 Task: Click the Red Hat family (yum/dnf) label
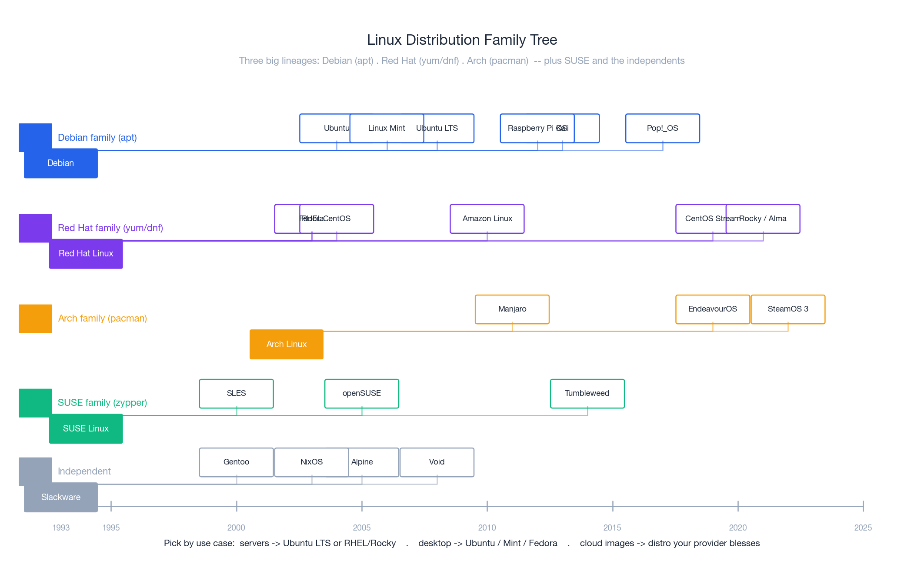(110, 227)
